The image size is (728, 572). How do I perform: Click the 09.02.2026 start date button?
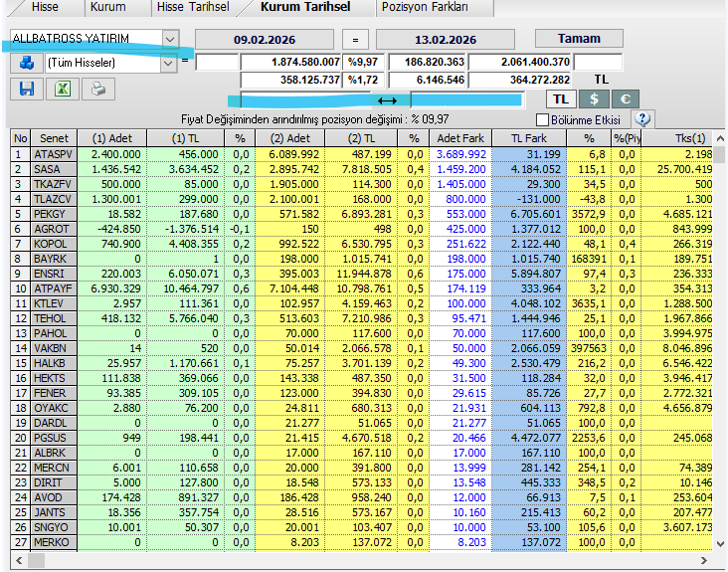pyautogui.click(x=265, y=40)
